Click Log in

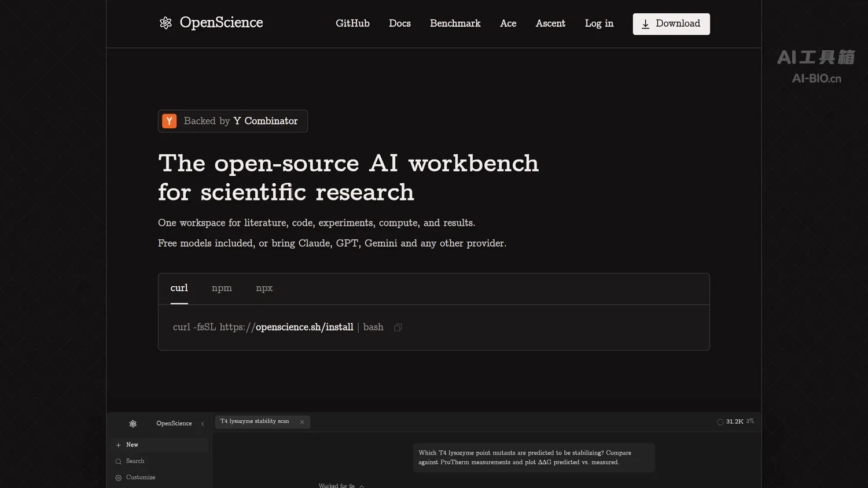599,23
